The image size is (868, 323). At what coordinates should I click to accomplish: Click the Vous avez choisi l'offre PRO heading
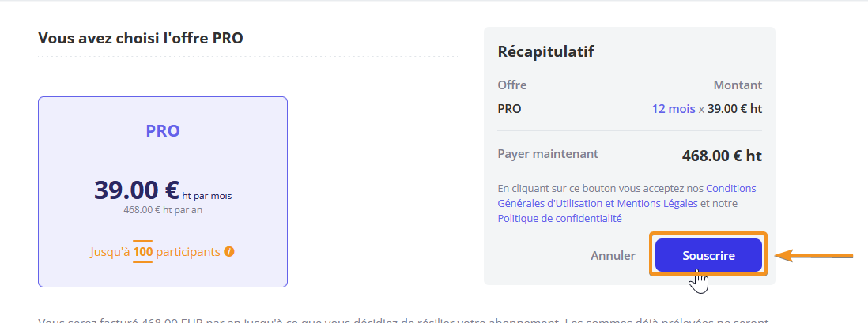(141, 38)
